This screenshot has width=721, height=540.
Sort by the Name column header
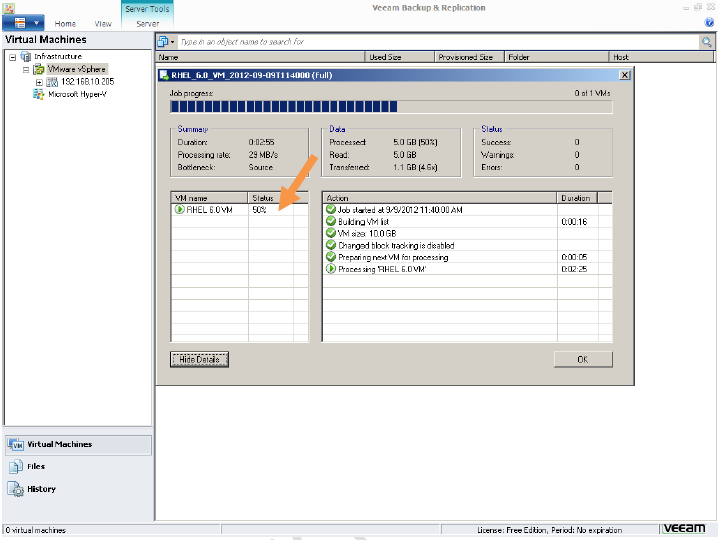click(261, 57)
